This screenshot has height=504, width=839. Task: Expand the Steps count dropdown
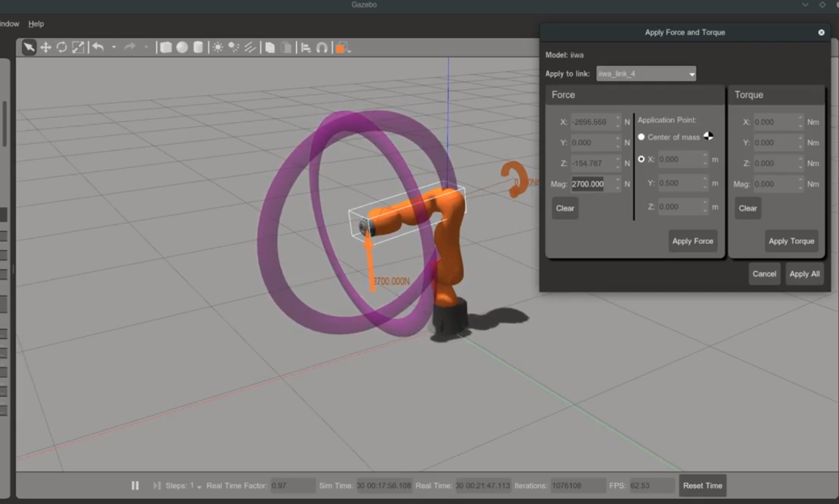pyautogui.click(x=199, y=487)
